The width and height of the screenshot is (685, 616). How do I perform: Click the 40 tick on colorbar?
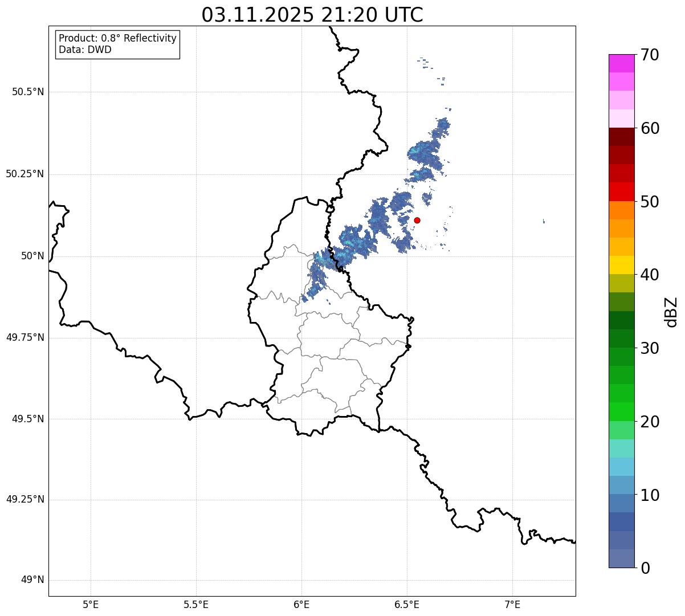pos(650,275)
